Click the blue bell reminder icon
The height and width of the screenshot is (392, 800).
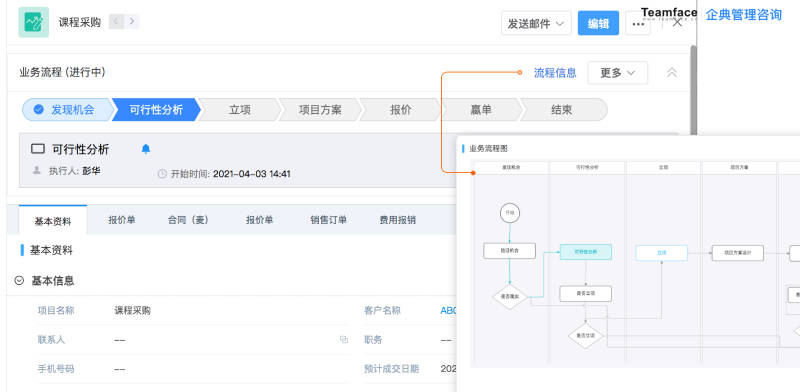pos(146,149)
